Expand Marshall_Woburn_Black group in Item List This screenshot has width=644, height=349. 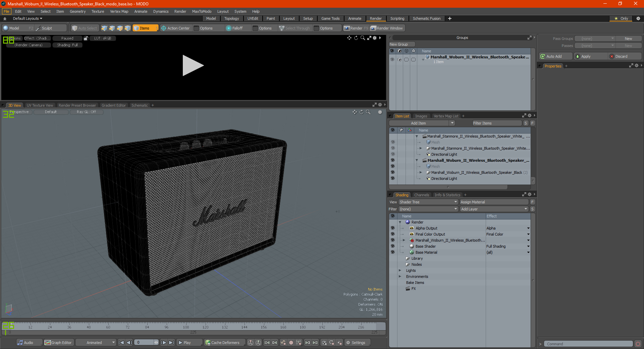tap(421, 172)
